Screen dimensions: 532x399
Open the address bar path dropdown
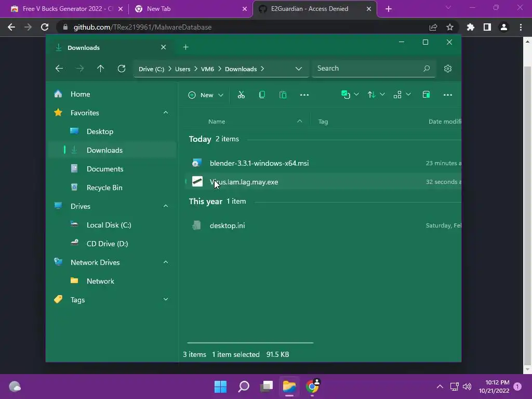point(299,69)
